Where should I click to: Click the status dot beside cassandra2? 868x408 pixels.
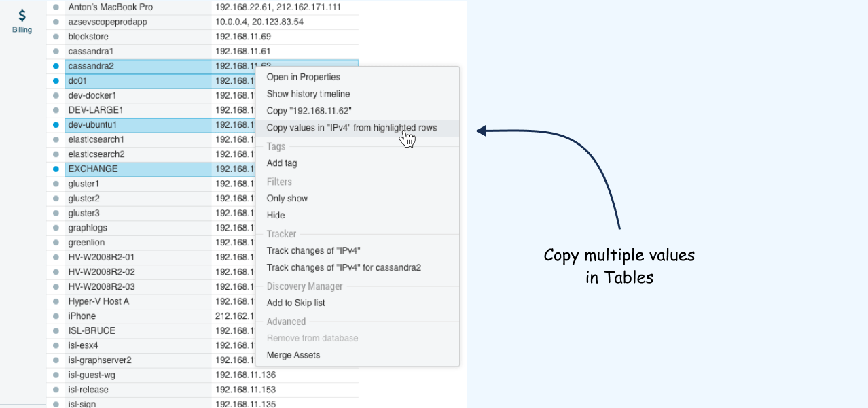click(56, 66)
